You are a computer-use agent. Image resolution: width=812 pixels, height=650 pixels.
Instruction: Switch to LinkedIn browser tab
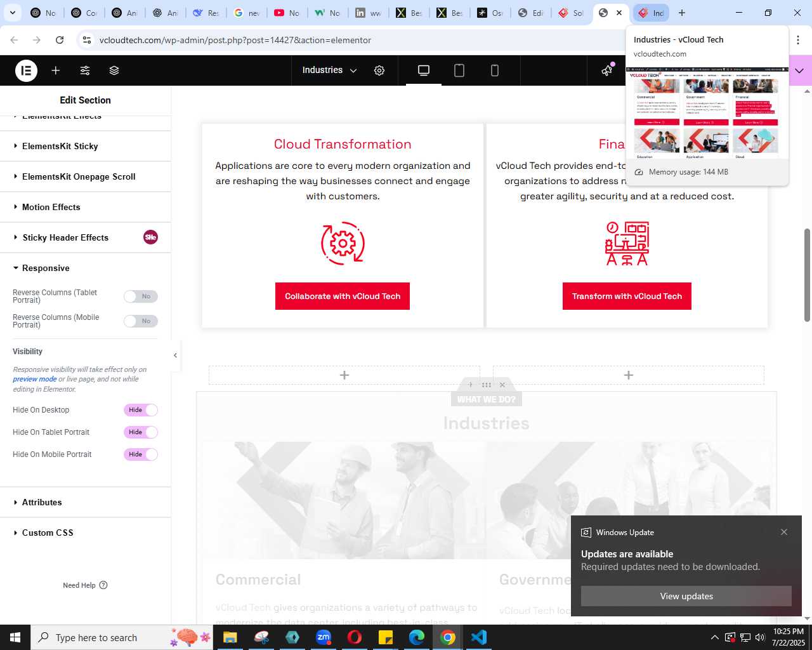tap(367, 13)
